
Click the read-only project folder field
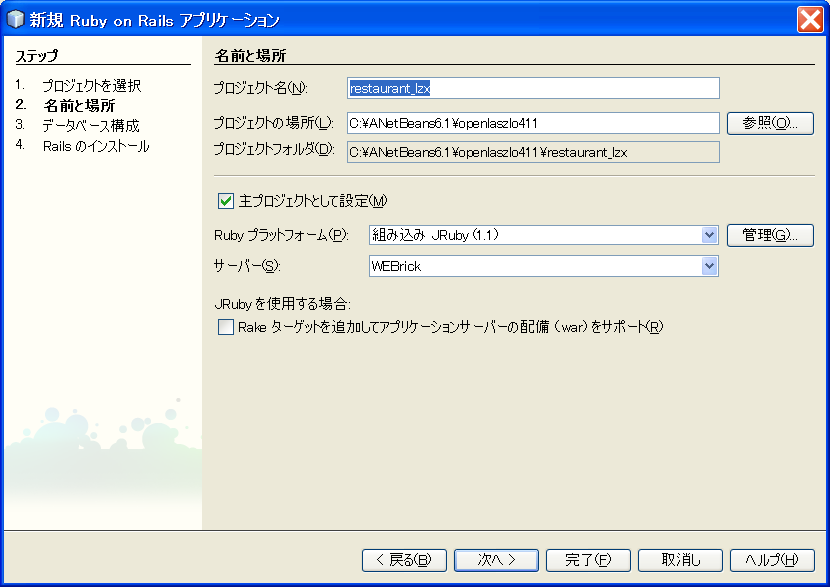tap(533, 152)
